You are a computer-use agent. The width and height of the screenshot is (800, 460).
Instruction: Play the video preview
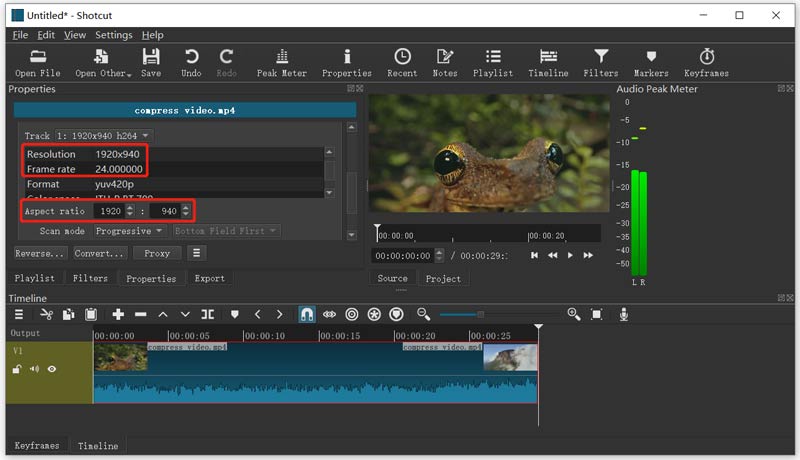(570, 255)
